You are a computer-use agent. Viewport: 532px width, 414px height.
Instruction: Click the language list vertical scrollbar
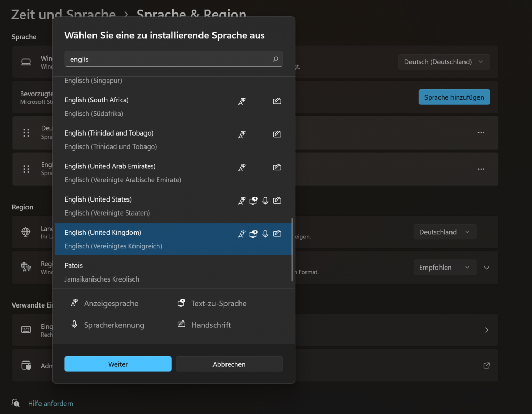292,249
